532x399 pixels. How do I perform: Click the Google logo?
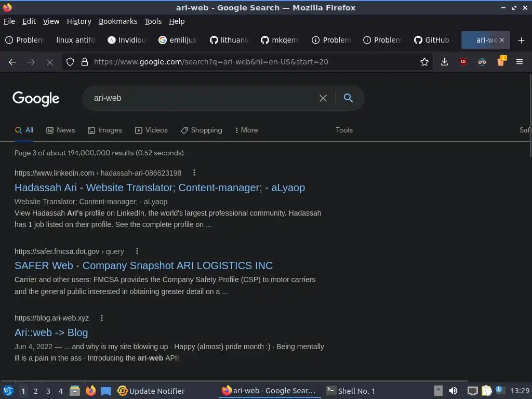[x=36, y=99]
